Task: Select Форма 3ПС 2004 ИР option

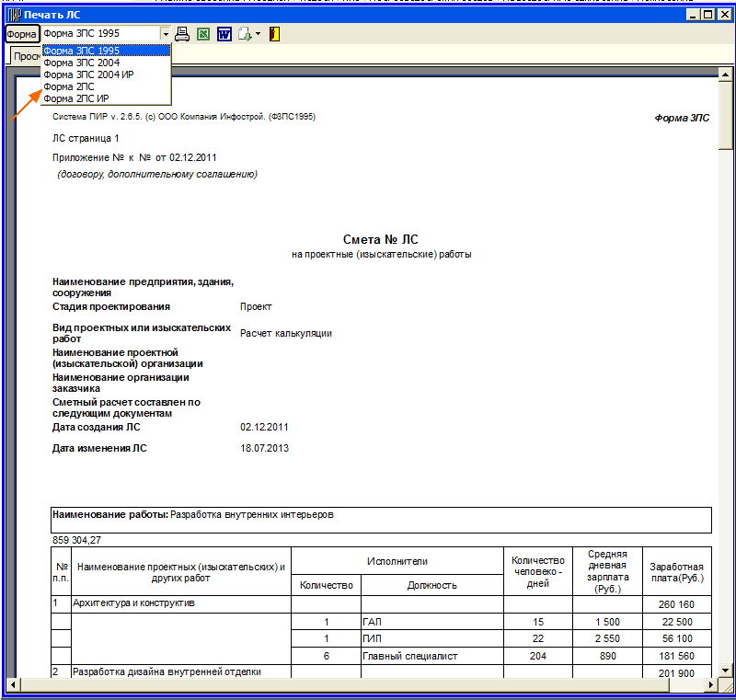Action: (x=88, y=75)
